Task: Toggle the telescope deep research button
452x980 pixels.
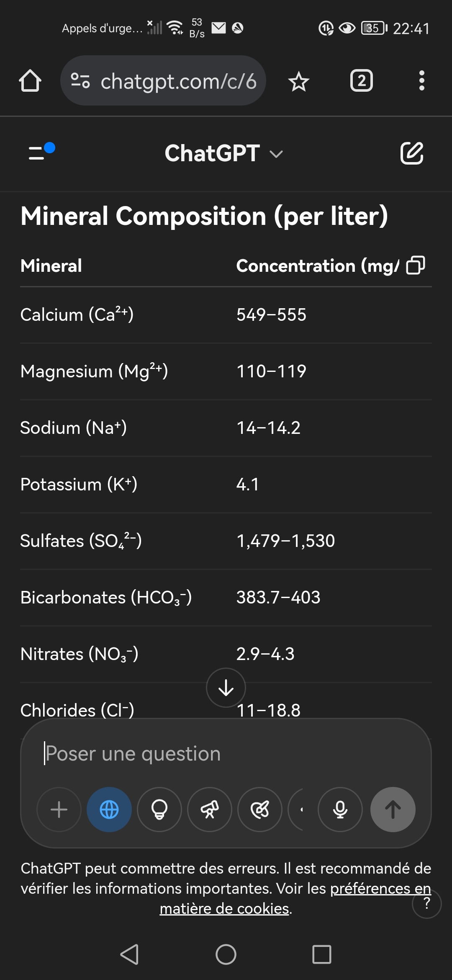Action: (210, 810)
